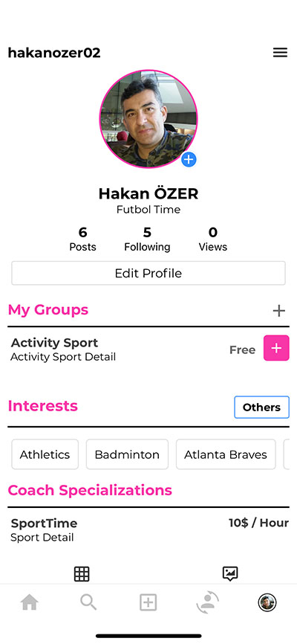Go to the Home tab
297x644 pixels.
click(30, 603)
